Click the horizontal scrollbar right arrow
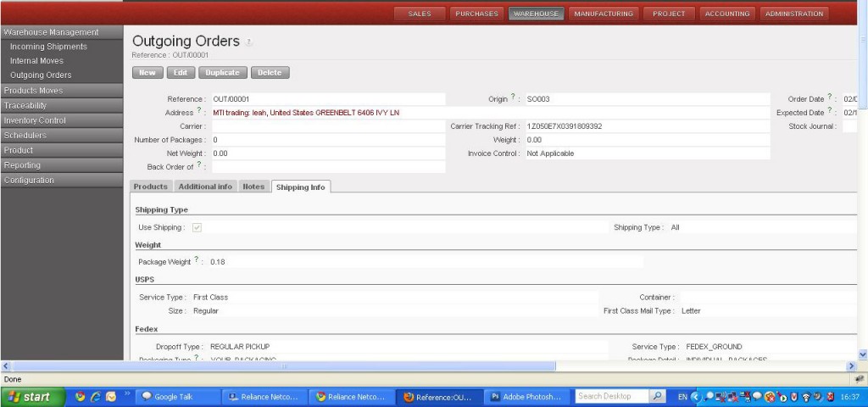Screen dimensions: 868x407 click(851, 366)
